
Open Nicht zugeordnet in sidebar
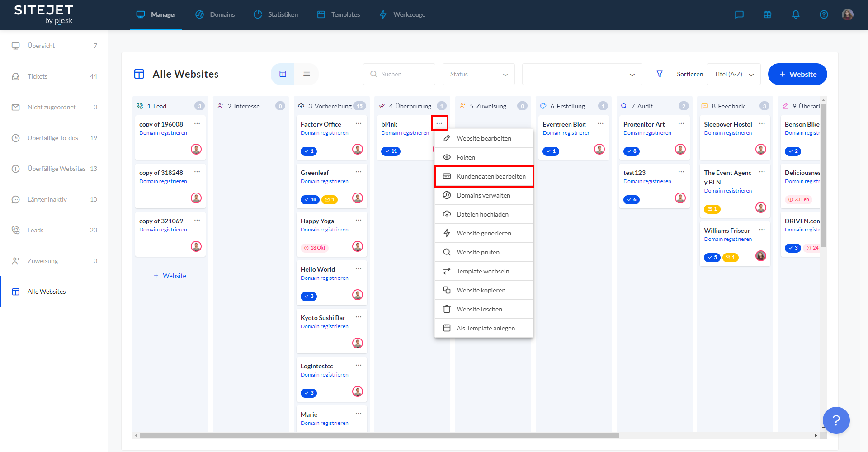pyautogui.click(x=54, y=107)
